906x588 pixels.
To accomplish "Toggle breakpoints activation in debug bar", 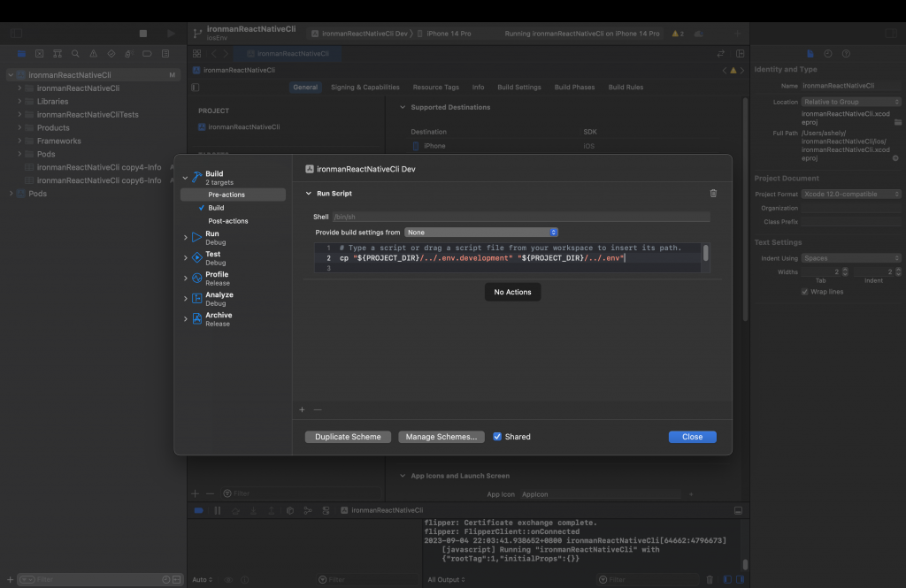I will [x=198, y=510].
